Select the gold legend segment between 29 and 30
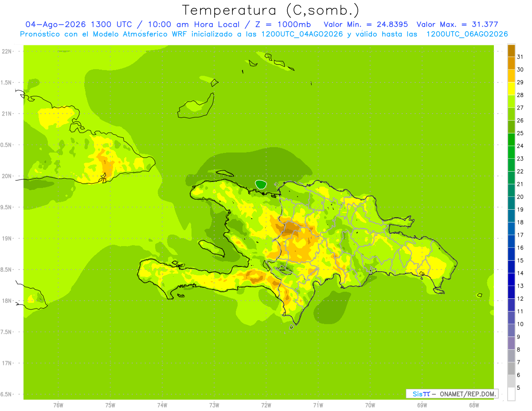The width and height of the screenshot is (532, 411). [x=511, y=76]
